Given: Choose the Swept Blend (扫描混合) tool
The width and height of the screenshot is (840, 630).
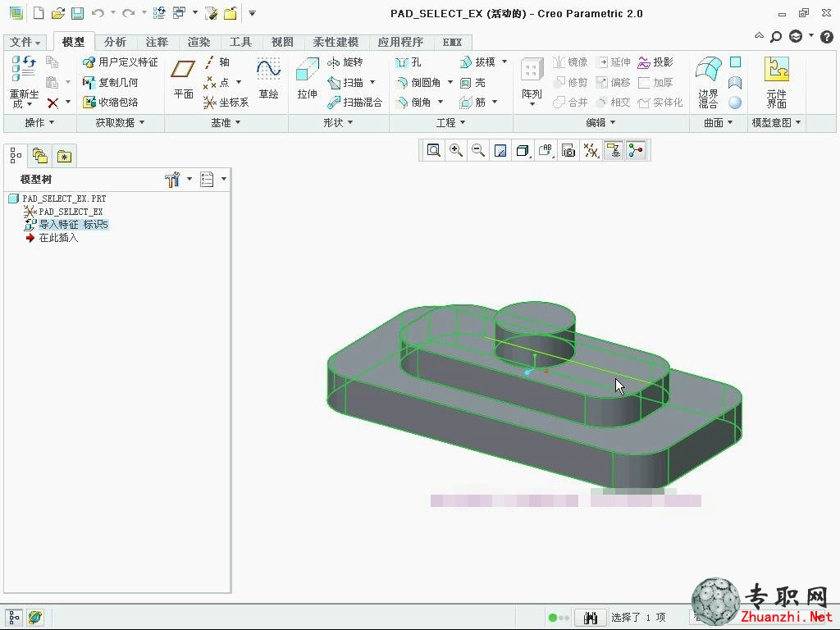Looking at the screenshot, I should pyautogui.click(x=354, y=102).
